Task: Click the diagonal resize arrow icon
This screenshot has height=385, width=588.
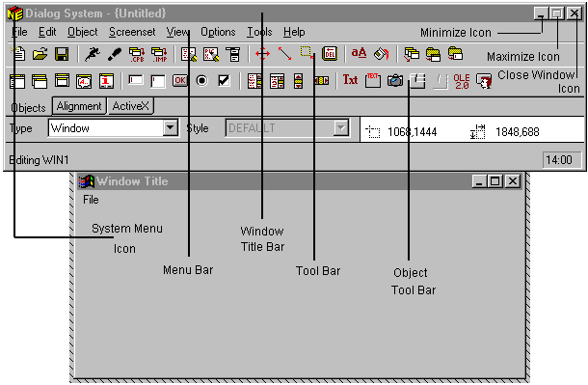Action: [284, 54]
